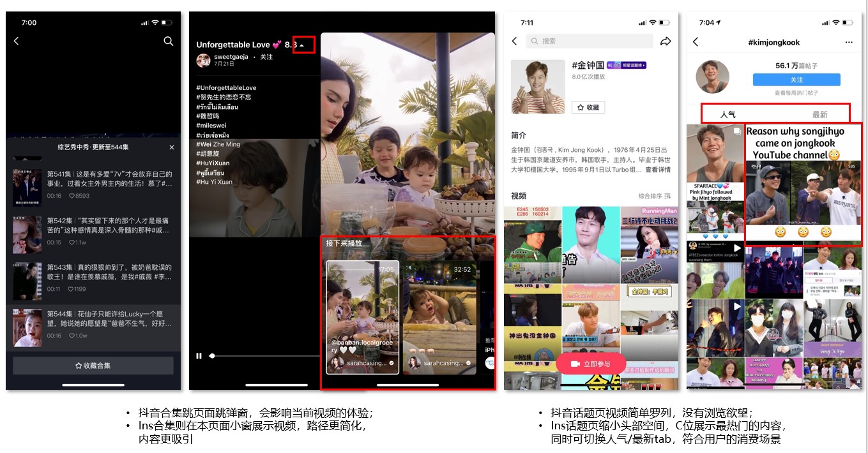Click 关注 next to sweetgaeja
The width and height of the screenshot is (868, 453).
266,57
